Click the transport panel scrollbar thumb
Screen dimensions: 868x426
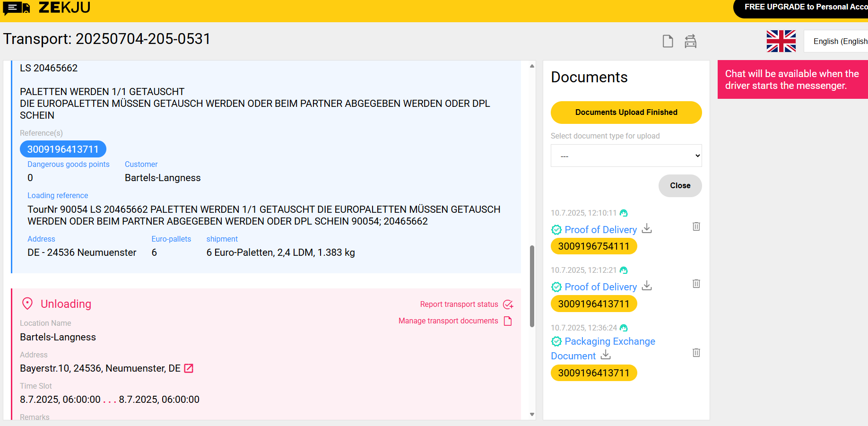[x=532, y=286]
